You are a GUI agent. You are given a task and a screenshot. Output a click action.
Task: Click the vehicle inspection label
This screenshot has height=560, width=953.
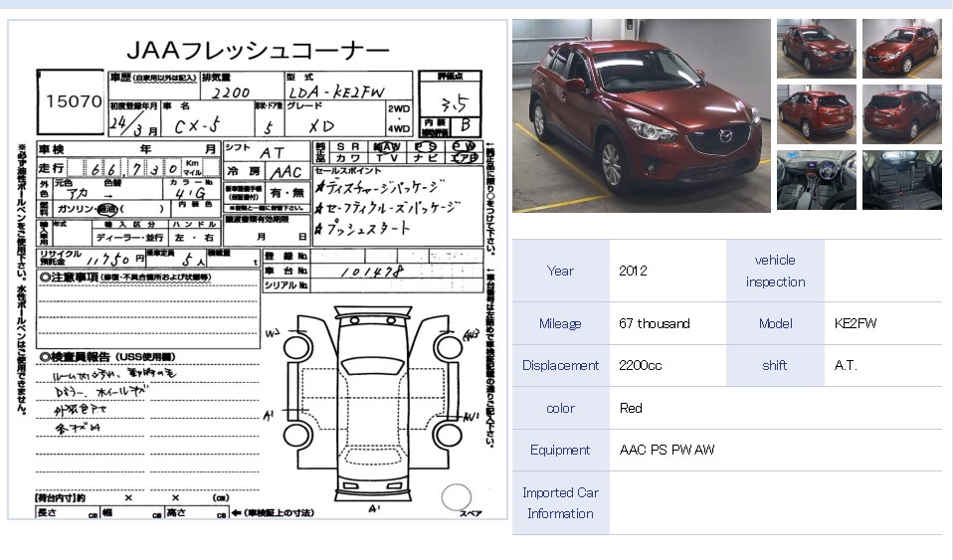click(775, 271)
